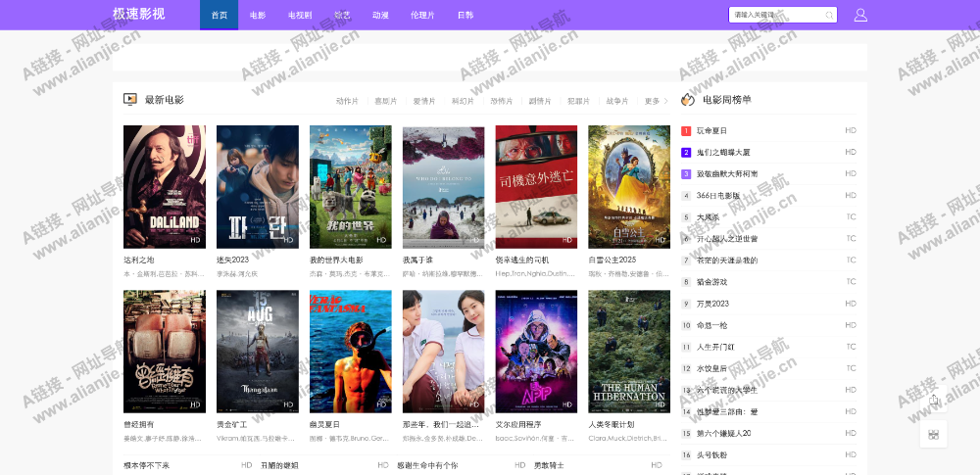Viewport: 980px width, 475px height.
Task: Click the floating QR code icon at right edge
Action: [934, 435]
